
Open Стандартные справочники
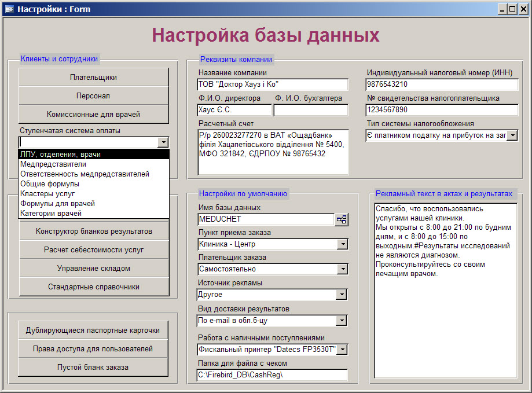click(x=94, y=287)
